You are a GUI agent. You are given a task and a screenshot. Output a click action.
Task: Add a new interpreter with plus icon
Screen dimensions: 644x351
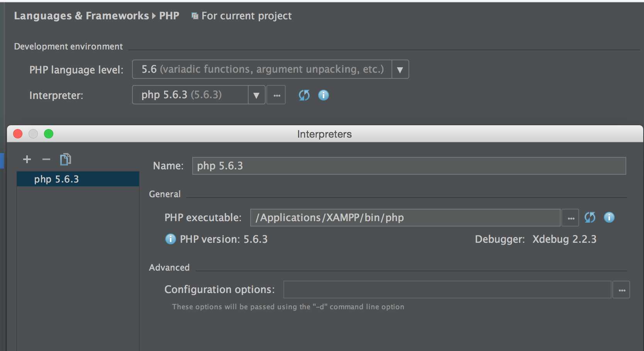click(27, 159)
